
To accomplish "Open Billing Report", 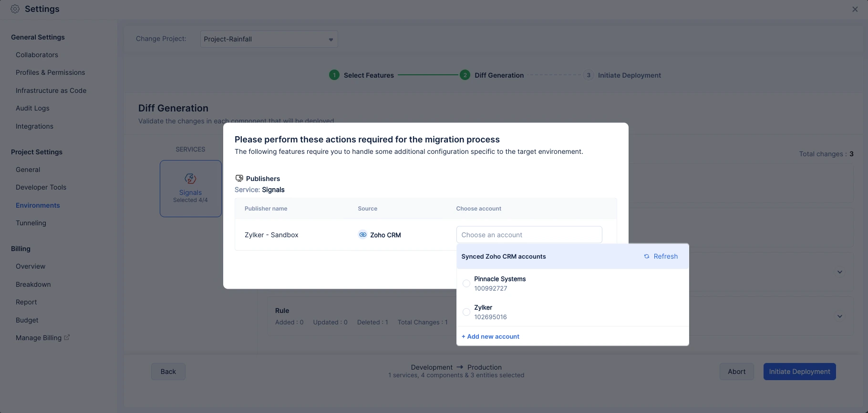I will (26, 302).
